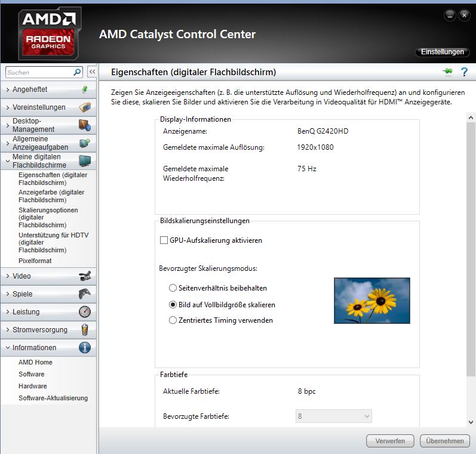
Task: Click the Stromversorgung battery icon
Action: (x=85, y=329)
